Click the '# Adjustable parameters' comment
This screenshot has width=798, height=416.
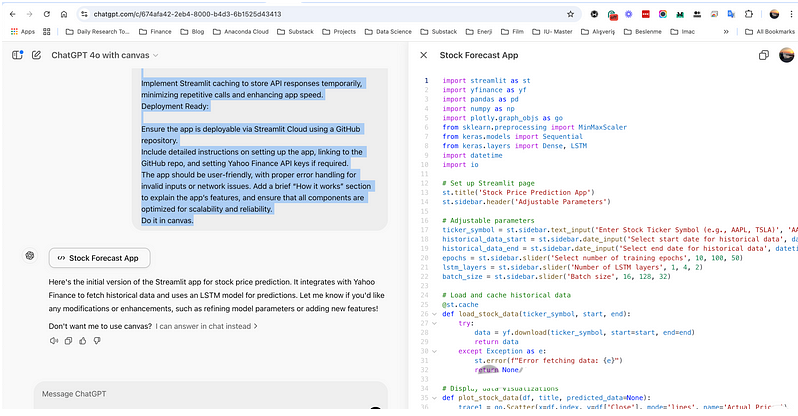coord(488,220)
